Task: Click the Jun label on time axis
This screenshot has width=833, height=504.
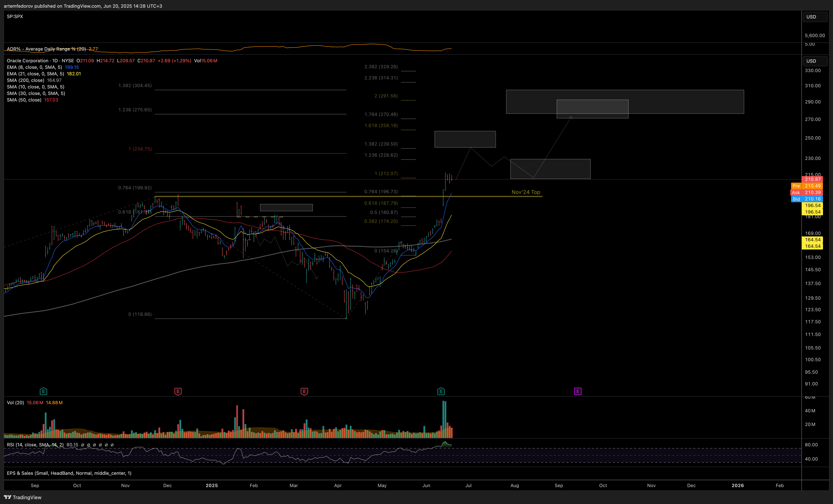Action: tap(426, 485)
